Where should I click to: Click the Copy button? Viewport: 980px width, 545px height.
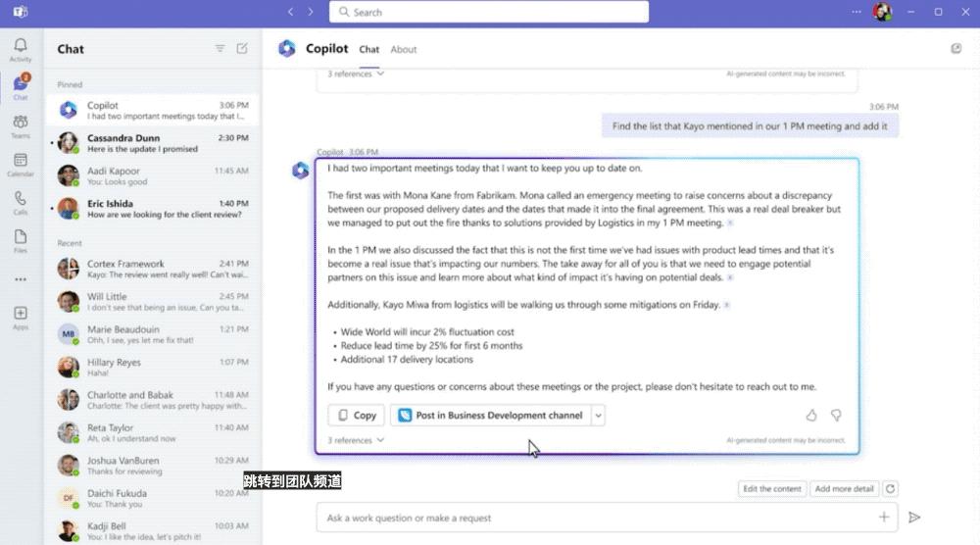tap(357, 415)
